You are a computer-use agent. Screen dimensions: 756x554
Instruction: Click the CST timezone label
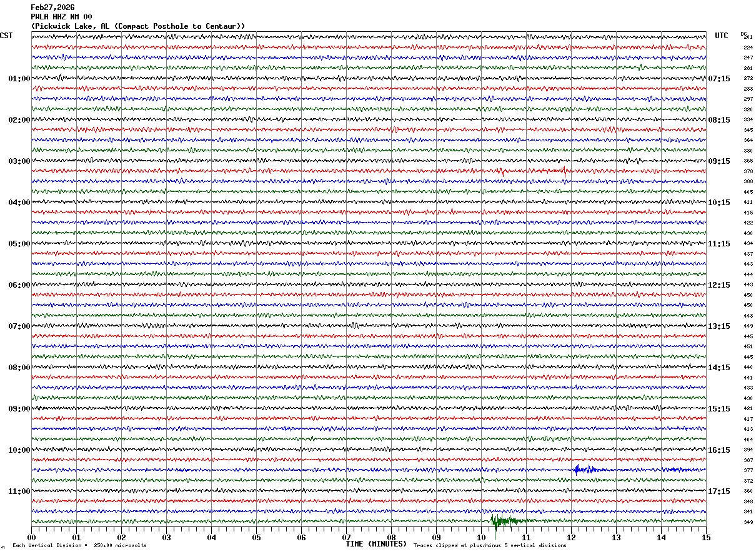6,36
